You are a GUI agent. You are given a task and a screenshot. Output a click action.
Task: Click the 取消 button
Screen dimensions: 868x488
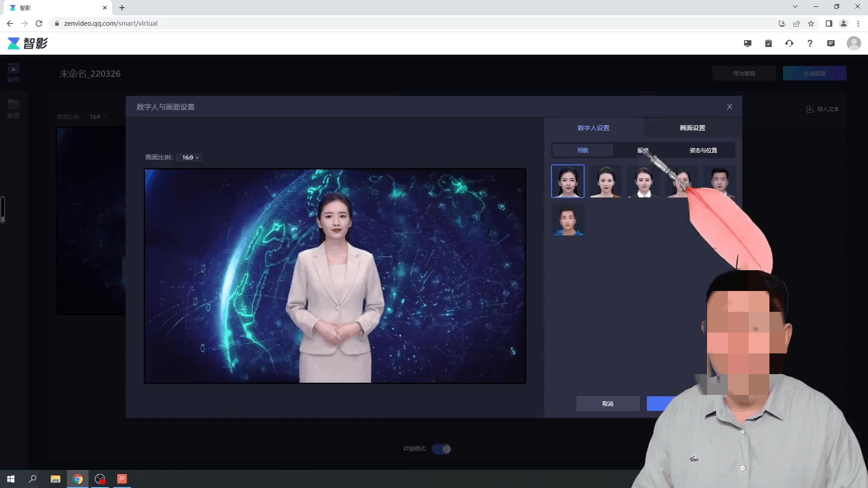(608, 404)
